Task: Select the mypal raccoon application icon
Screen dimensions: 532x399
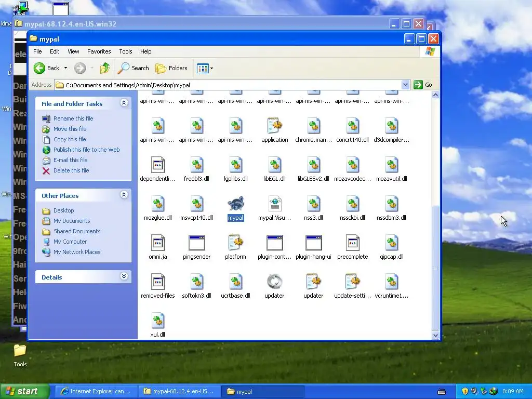Action: (x=235, y=204)
